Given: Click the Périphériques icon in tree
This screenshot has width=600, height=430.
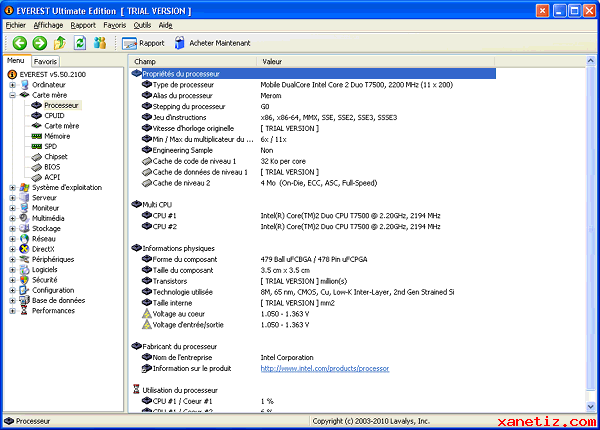Looking at the screenshot, I should click(x=24, y=259).
